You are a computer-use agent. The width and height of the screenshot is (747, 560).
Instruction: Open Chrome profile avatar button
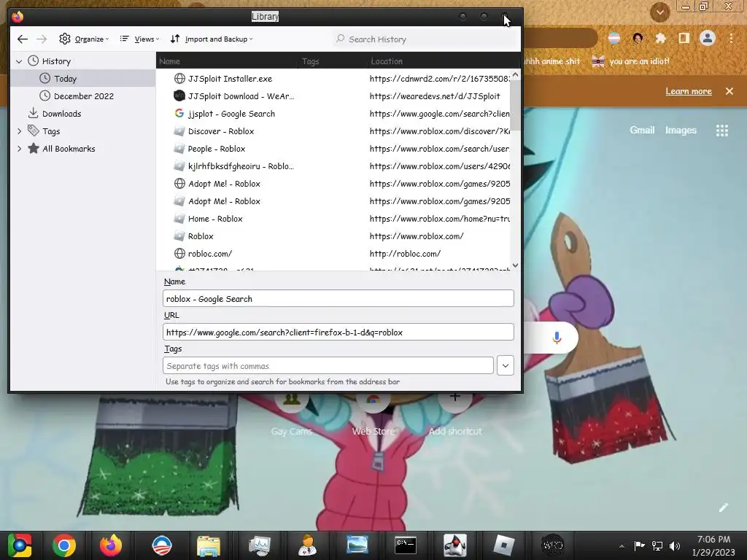pos(708,38)
